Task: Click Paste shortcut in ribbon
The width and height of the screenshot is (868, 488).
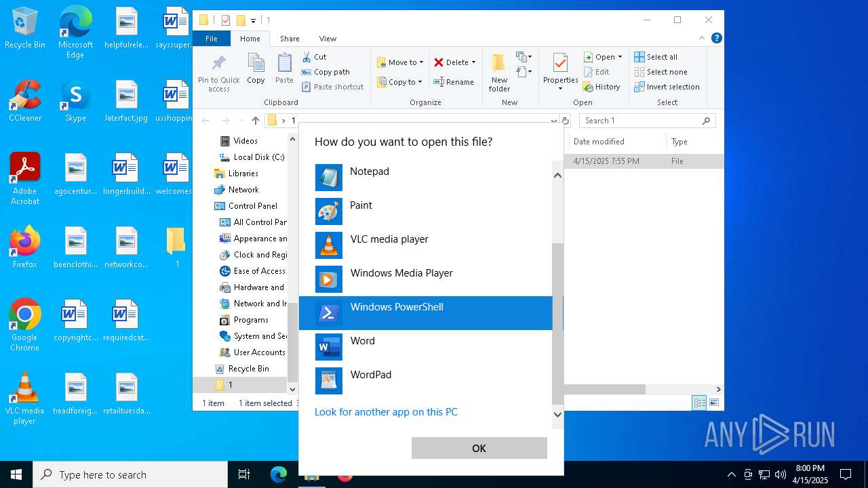Action: (x=333, y=87)
